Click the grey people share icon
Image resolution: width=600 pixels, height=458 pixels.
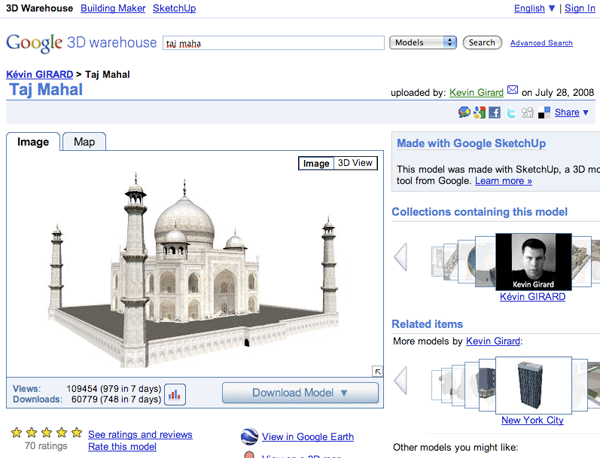click(527, 112)
